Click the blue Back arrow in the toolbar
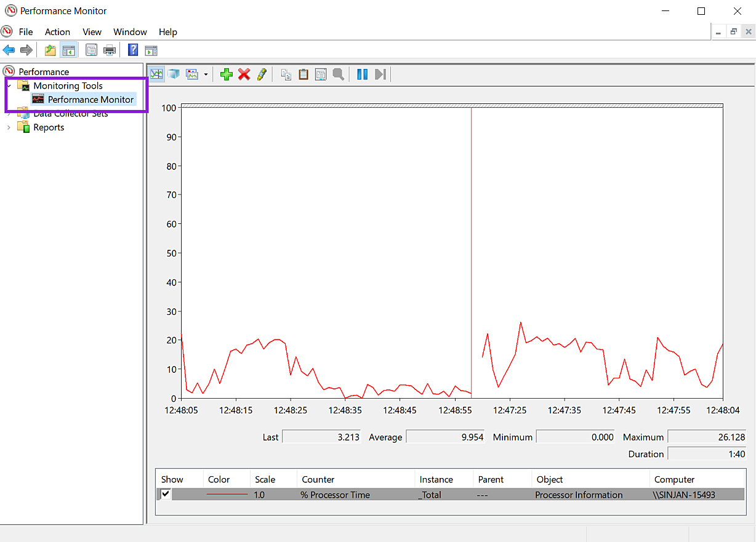Image resolution: width=756 pixels, height=542 pixels. click(x=9, y=50)
